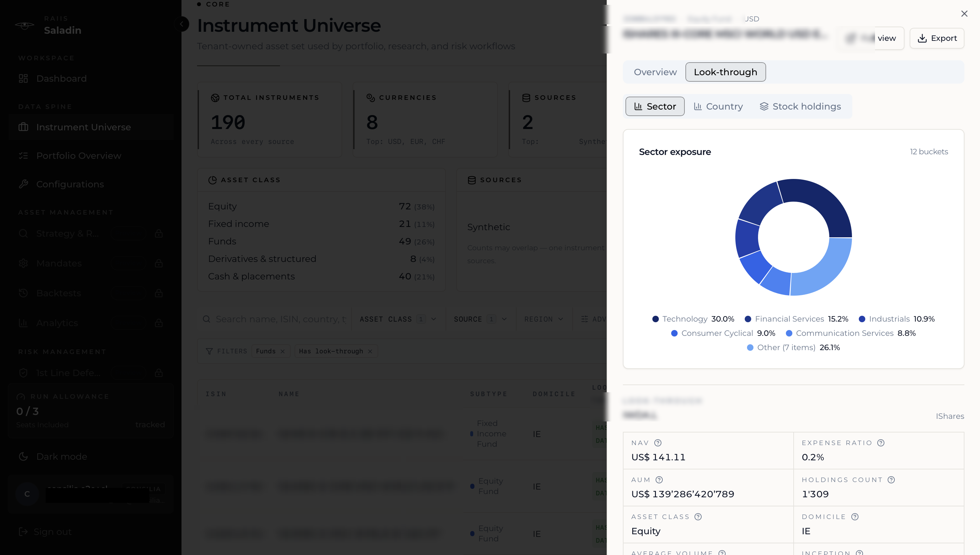The image size is (980, 555).
Task: Open Mandates in the sidebar
Action: tap(91, 263)
